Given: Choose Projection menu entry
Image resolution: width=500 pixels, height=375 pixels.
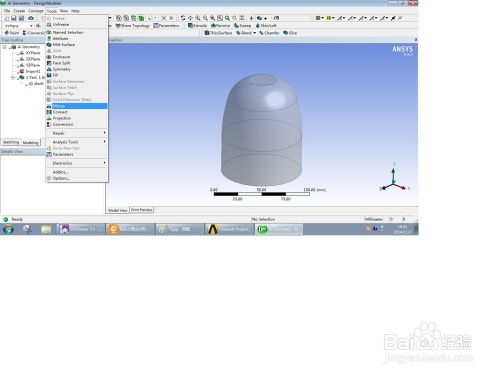Looking at the screenshot, I should [x=77, y=118].
